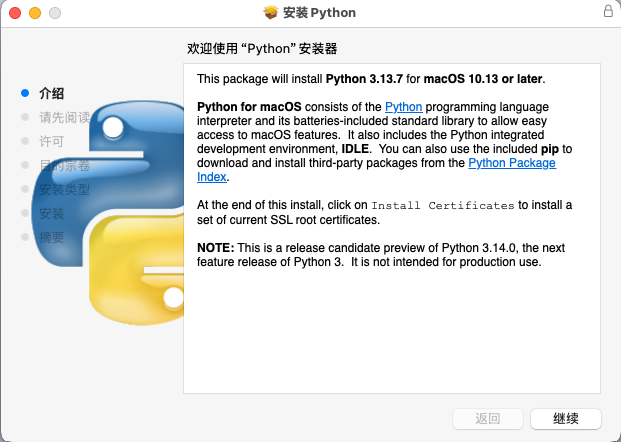Minimize the installer with the yellow button

(x=34, y=13)
